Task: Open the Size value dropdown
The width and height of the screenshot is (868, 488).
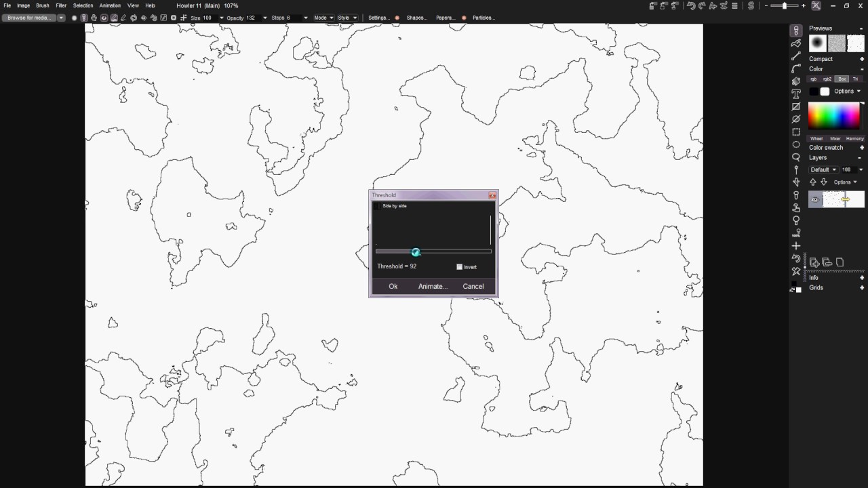Action: point(221,18)
